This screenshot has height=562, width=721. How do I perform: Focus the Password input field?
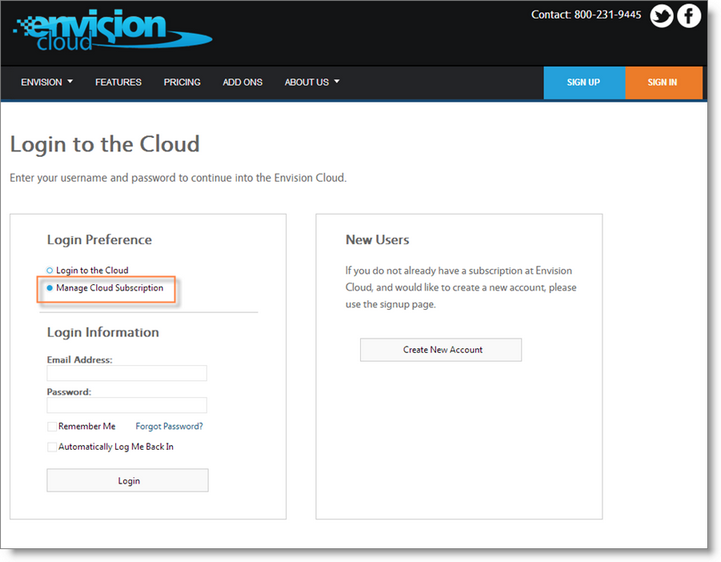(127, 405)
